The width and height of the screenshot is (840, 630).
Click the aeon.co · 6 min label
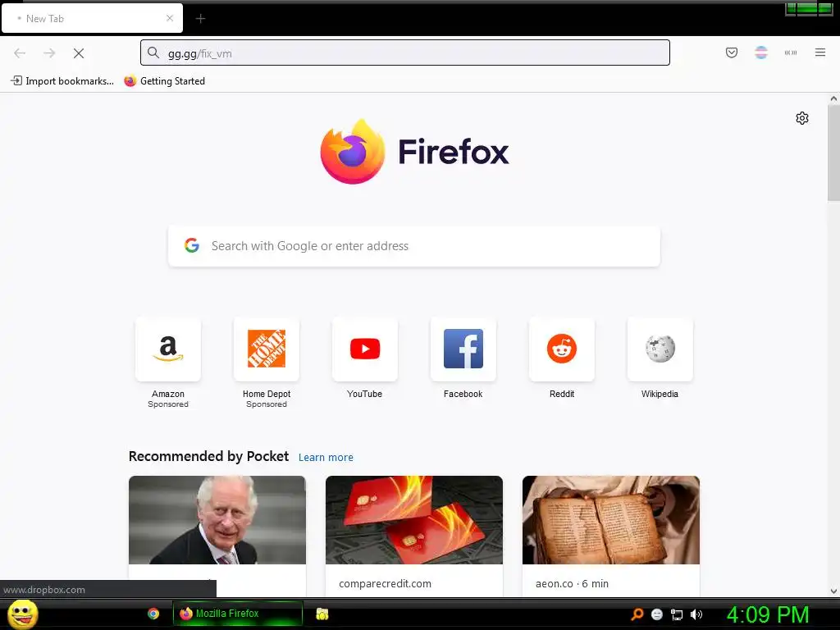tap(572, 583)
